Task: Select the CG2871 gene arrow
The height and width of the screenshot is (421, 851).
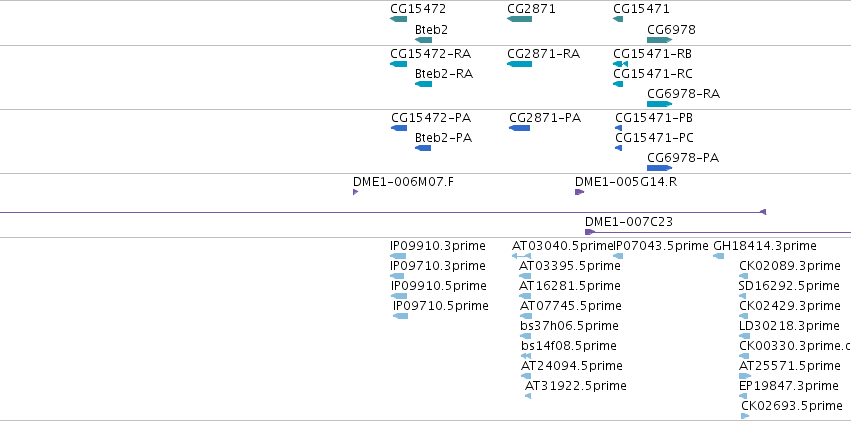Action: [519, 20]
